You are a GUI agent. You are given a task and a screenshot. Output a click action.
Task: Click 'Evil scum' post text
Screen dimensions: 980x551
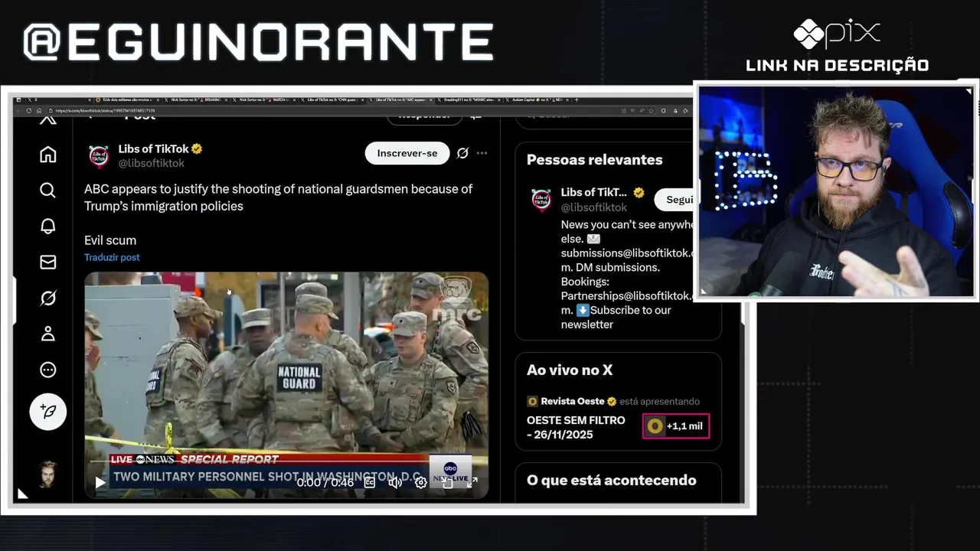[x=110, y=240]
